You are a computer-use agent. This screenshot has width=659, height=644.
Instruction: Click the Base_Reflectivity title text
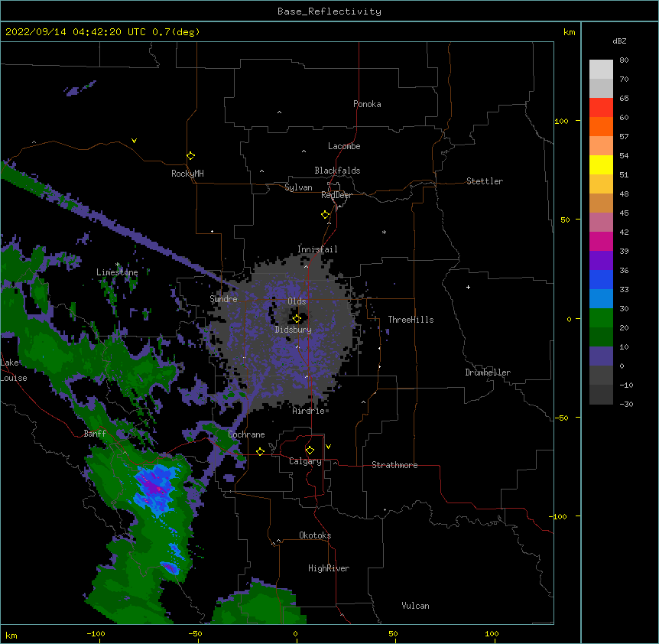coord(329,11)
